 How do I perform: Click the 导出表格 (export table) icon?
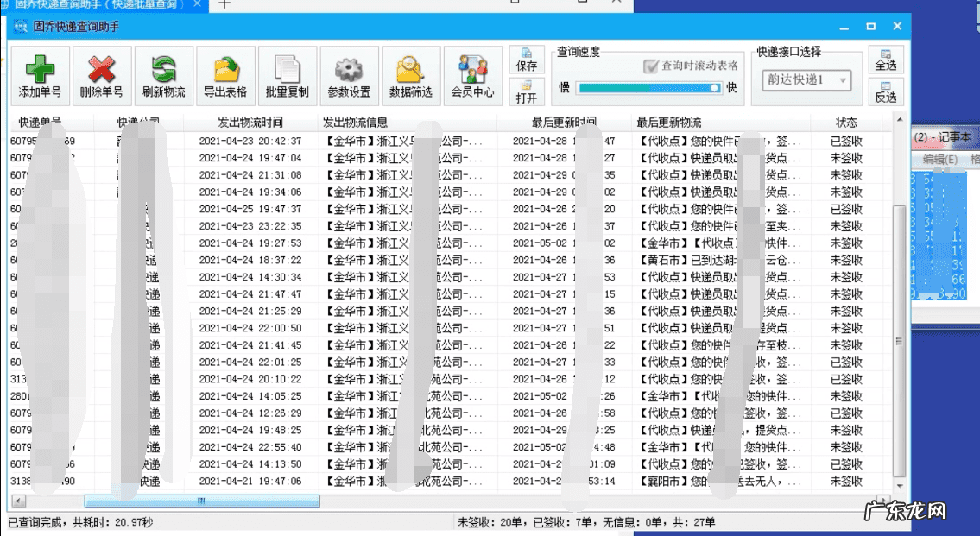226,75
